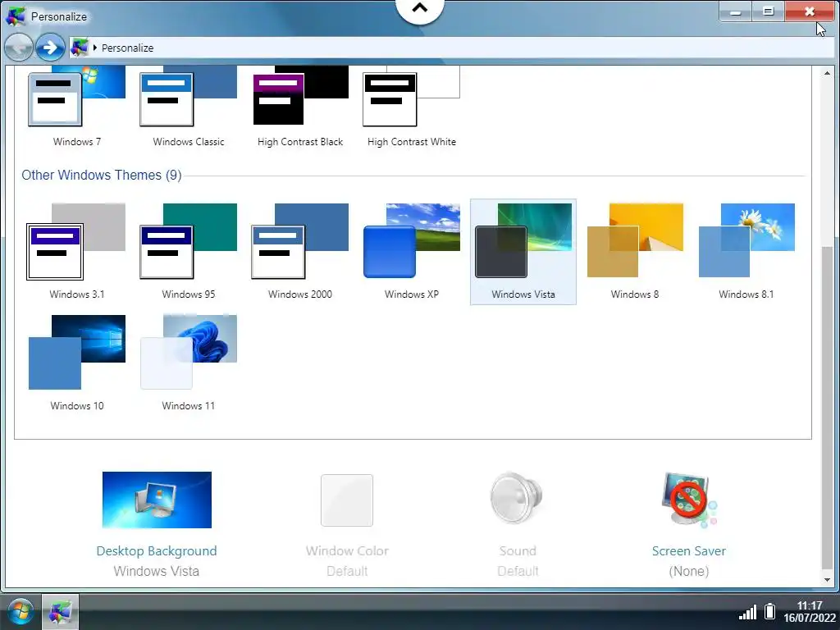Image resolution: width=840 pixels, height=630 pixels.
Task: Collapse using the top chevron button
Action: point(420,9)
